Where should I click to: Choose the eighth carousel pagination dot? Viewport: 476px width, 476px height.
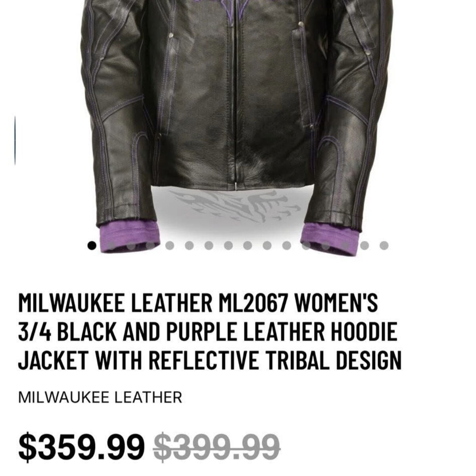tap(228, 246)
